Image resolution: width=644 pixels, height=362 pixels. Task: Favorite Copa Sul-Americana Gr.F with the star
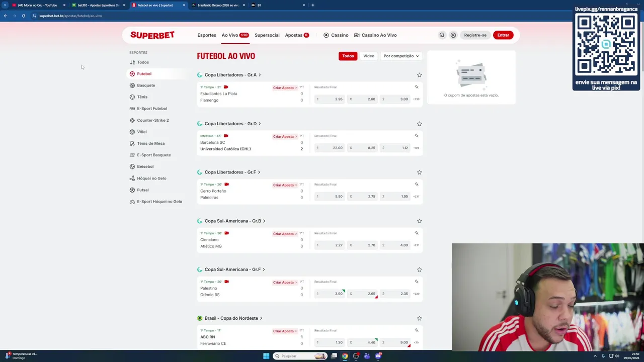coord(419,269)
